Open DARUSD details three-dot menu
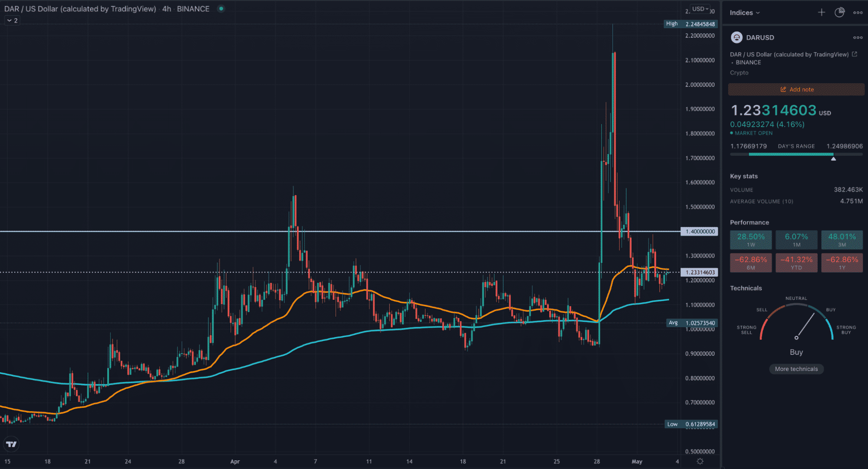Viewport: 868px width, 469px height. pos(858,37)
